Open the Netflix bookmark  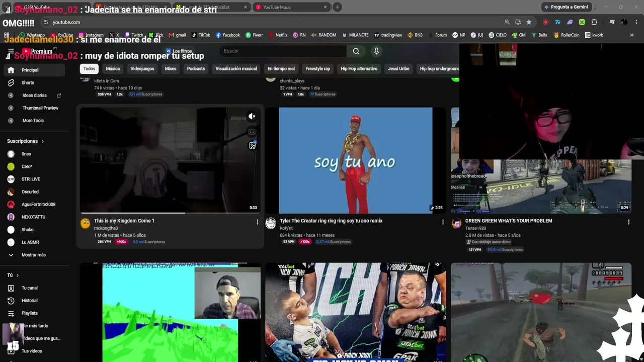[x=278, y=35]
